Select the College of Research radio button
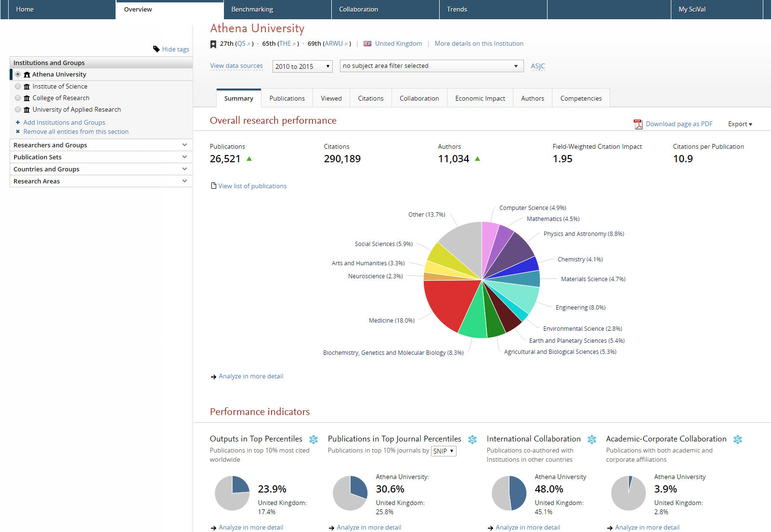The image size is (771, 532). tap(18, 98)
